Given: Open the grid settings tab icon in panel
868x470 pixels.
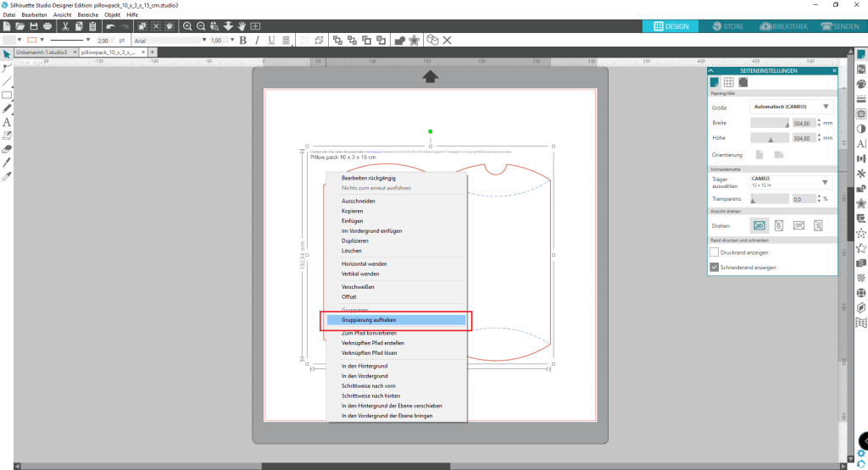Looking at the screenshot, I should point(728,82).
